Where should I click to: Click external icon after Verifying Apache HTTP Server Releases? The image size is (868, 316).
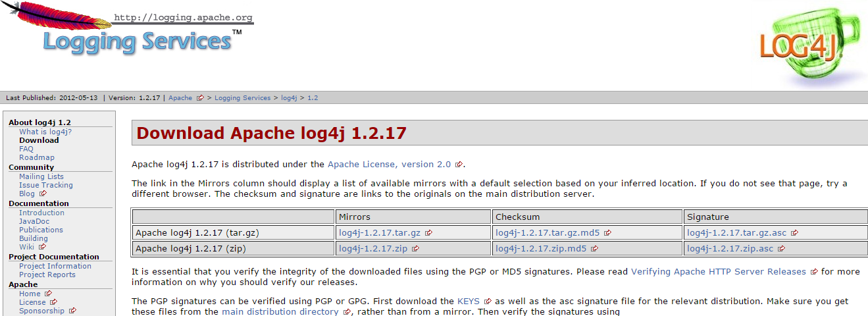point(814,272)
